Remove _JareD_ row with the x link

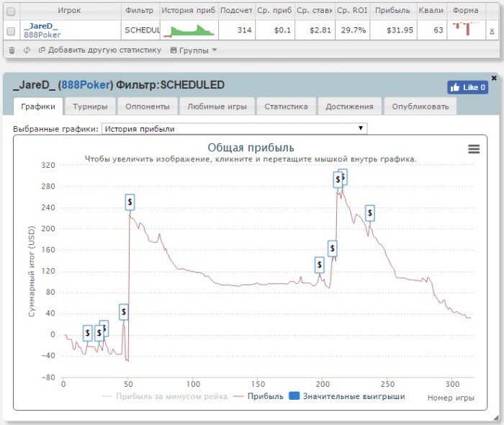pos(492,31)
